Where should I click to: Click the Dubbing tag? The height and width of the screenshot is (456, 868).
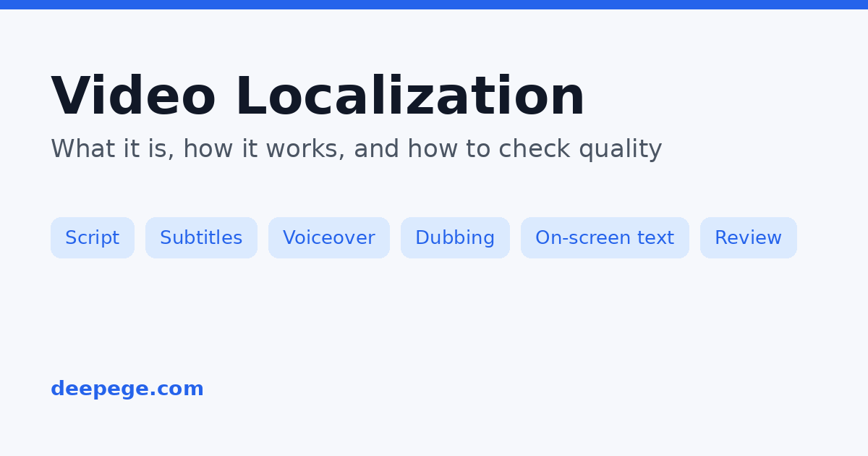pyautogui.click(x=455, y=237)
